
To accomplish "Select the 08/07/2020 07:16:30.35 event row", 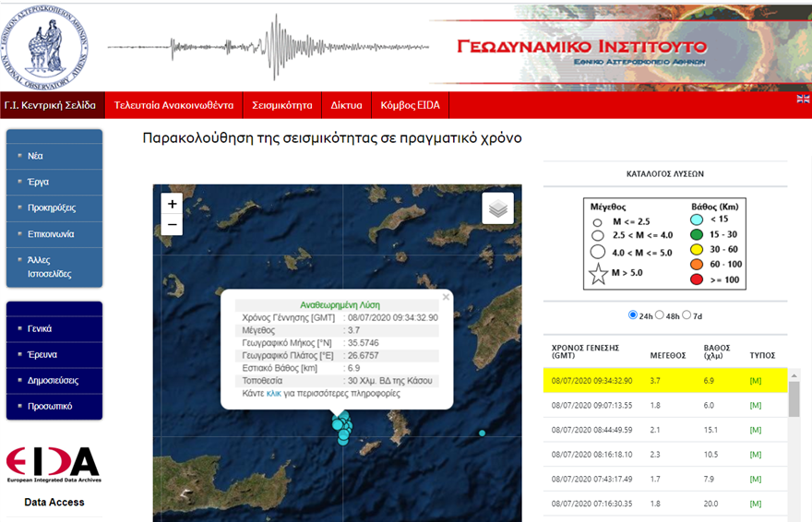I will (665, 504).
